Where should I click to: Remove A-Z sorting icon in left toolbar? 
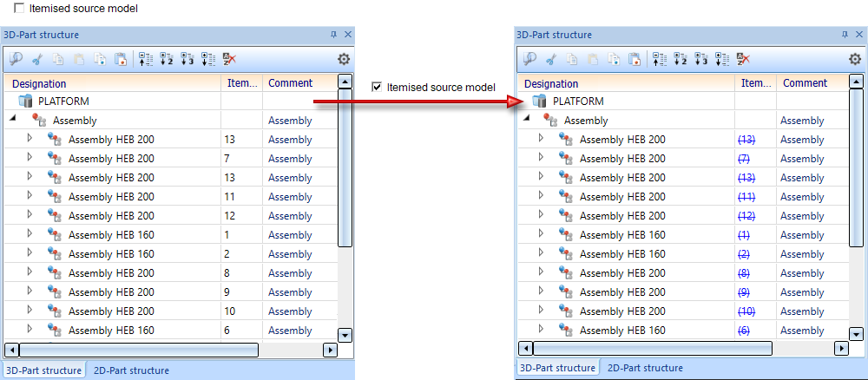click(230, 59)
